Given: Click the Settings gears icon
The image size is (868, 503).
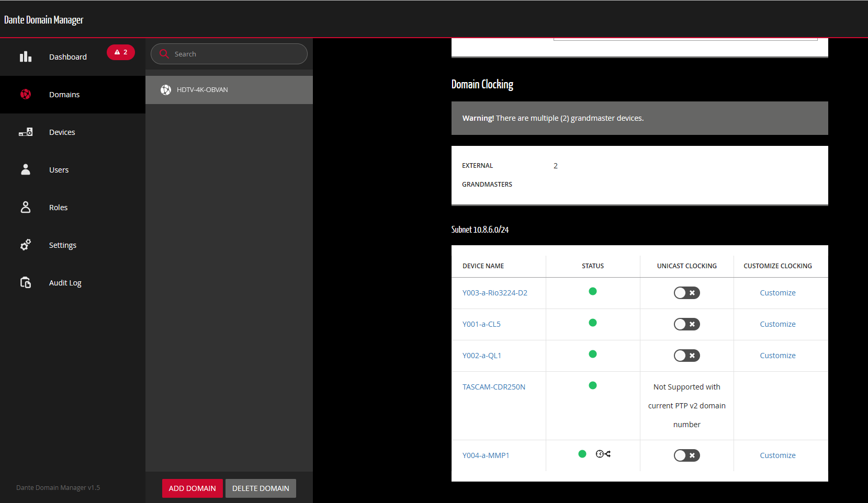Looking at the screenshot, I should (26, 245).
